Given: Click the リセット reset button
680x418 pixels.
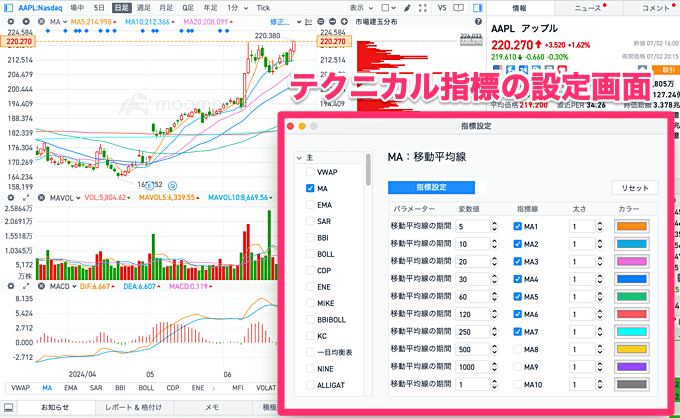Looking at the screenshot, I should point(635,188).
